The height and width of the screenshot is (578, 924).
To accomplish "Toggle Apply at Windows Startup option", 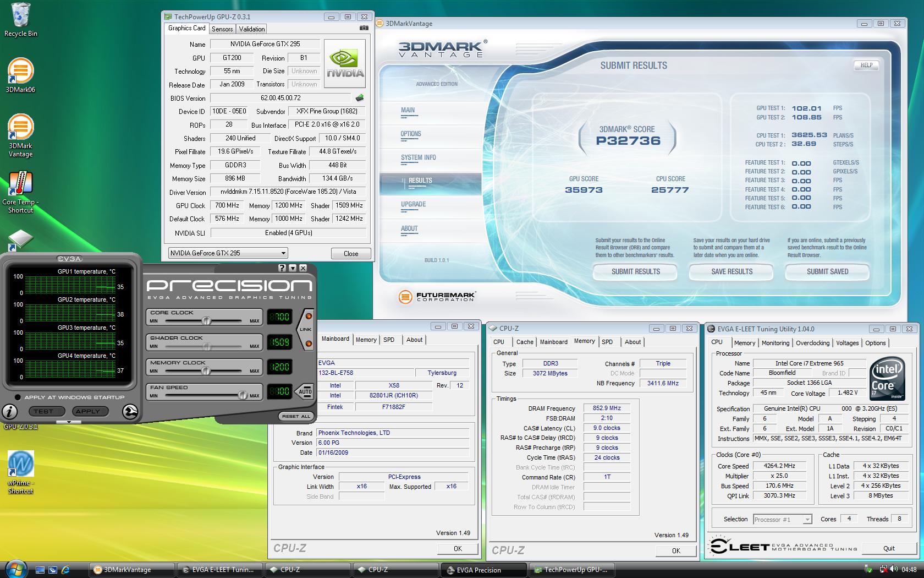I will [x=18, y=397].
